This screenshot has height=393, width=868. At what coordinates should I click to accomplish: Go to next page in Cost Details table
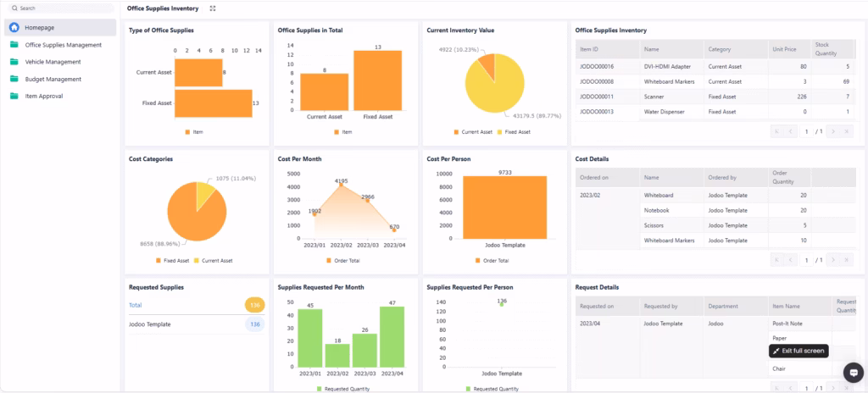point(832,260)
